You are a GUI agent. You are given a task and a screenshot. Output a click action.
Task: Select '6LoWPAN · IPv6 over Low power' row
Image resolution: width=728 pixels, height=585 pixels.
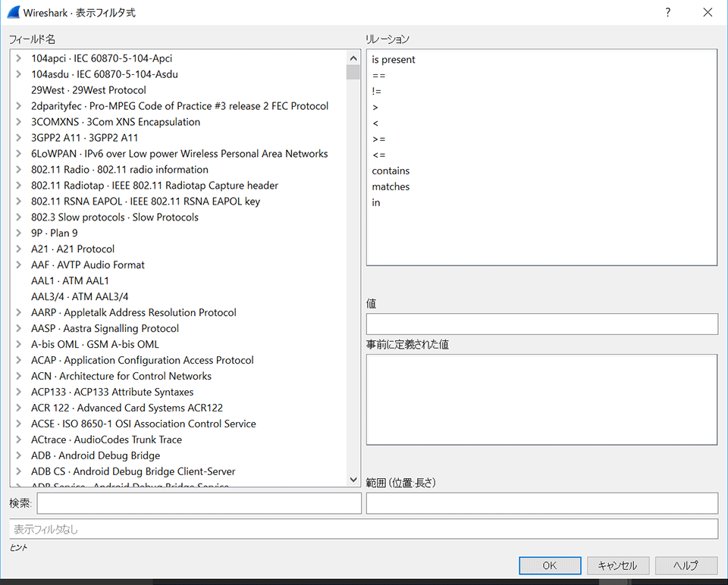tap(180, 154)
